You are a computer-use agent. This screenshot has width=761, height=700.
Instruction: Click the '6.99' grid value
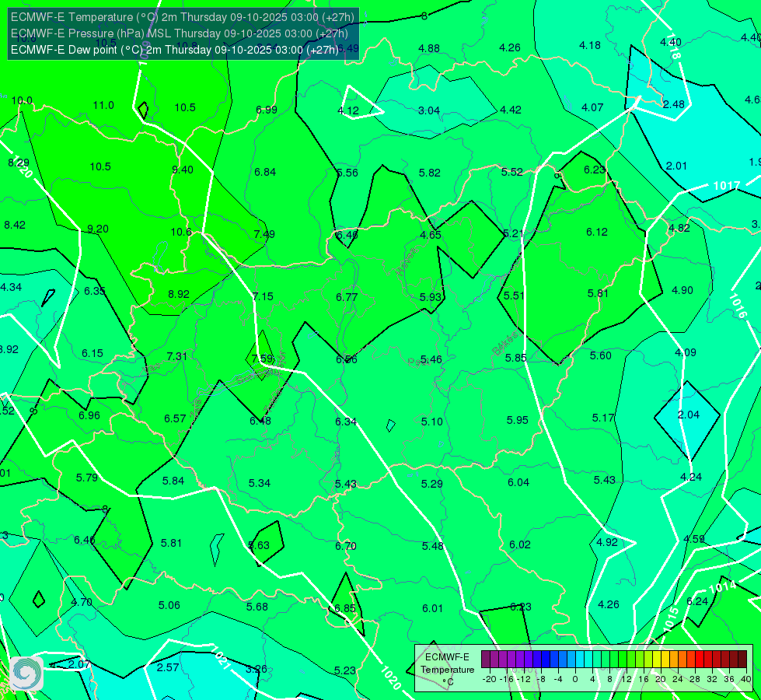pos(267,110)
